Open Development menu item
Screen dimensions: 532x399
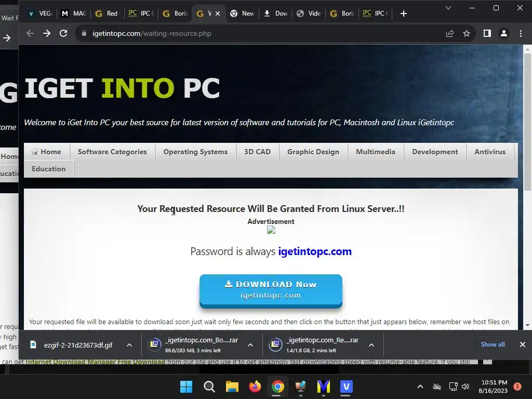(x=435, y=152)
